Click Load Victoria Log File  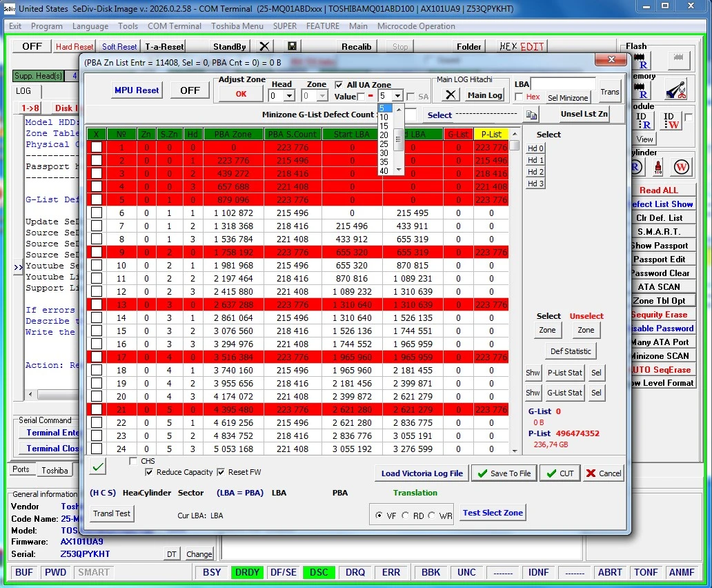coord(422,473)
